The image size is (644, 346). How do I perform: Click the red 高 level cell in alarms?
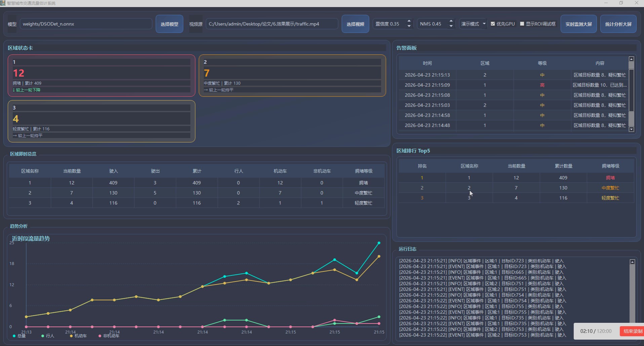[x=542, y=85]
